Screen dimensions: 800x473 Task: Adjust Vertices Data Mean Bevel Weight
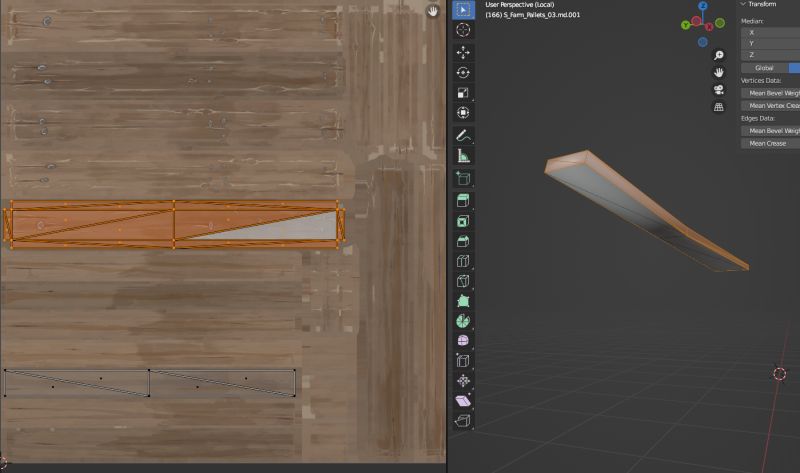pyautogui.click(x=770, y=93)
